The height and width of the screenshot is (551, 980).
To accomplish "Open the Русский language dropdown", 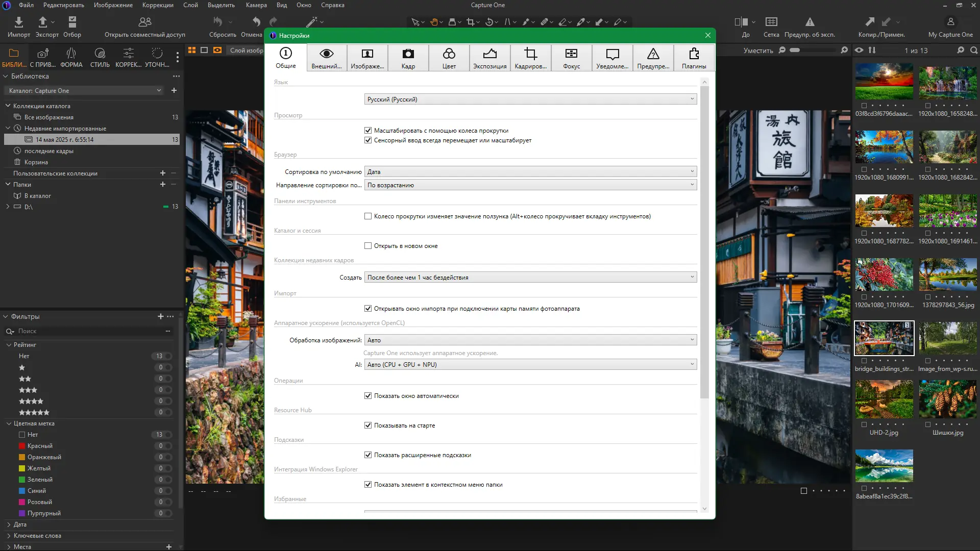I will point(530,99).
